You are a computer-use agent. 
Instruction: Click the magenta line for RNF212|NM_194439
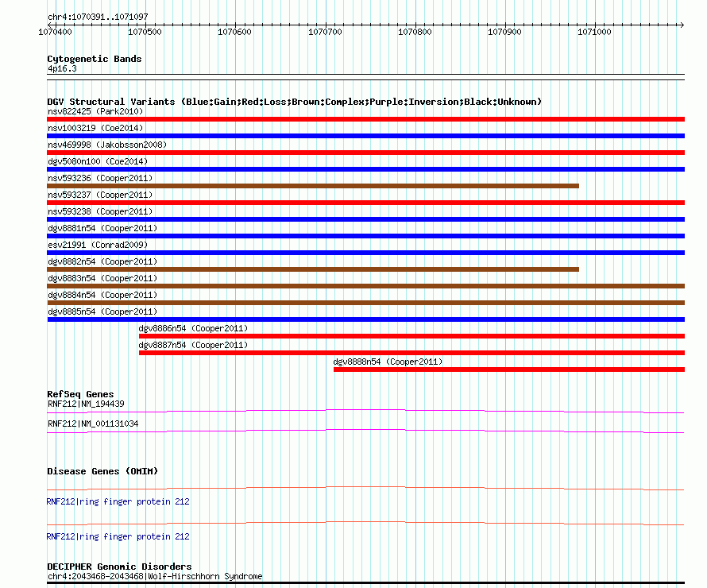(365, 411)
